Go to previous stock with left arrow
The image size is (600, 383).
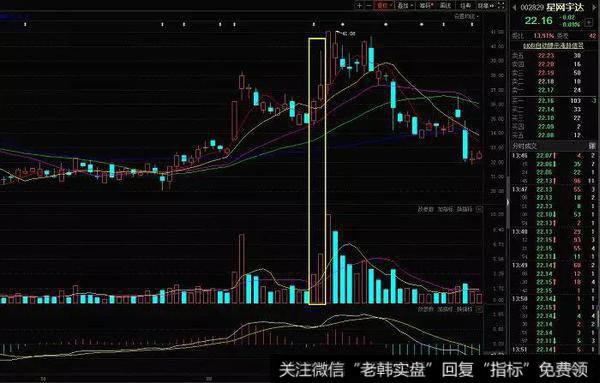click(515, 7)
